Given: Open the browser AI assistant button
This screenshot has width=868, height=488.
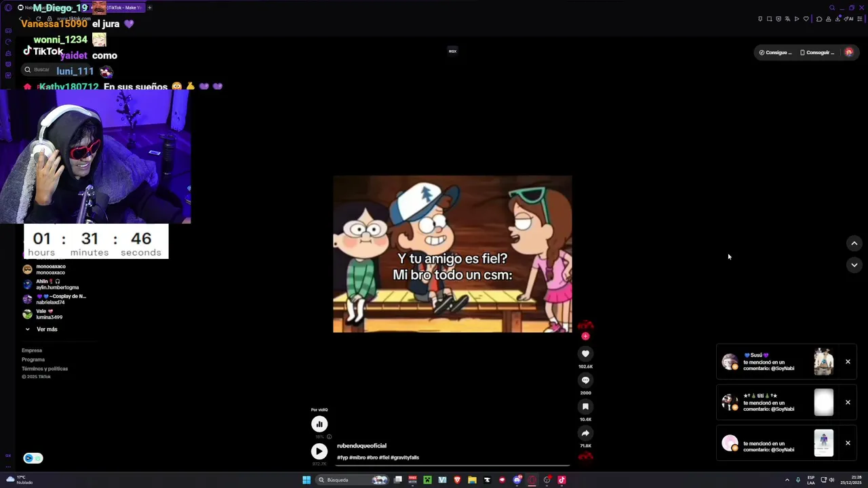Looking at the screenshot, I should coord(849,19).
